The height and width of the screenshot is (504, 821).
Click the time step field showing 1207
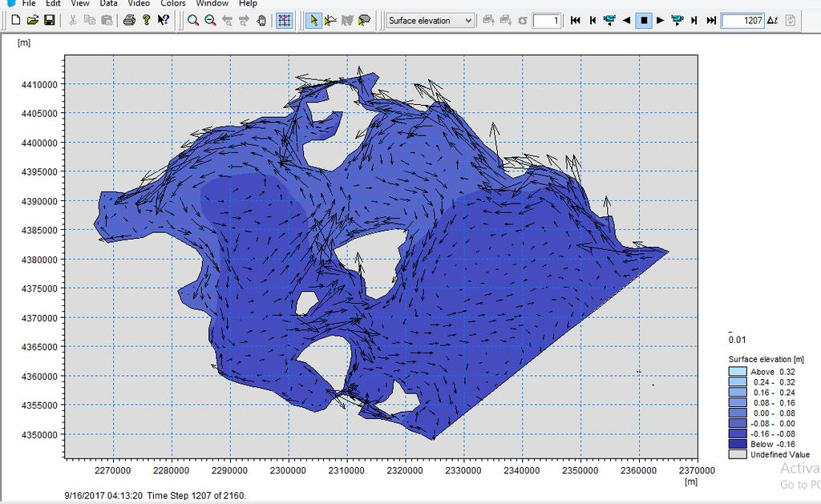742,20
